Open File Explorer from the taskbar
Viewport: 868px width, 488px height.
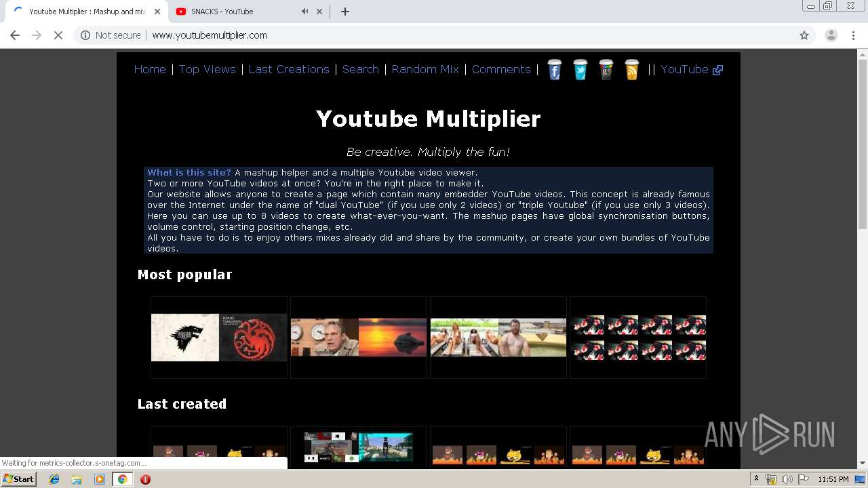[x=77, y=479]
